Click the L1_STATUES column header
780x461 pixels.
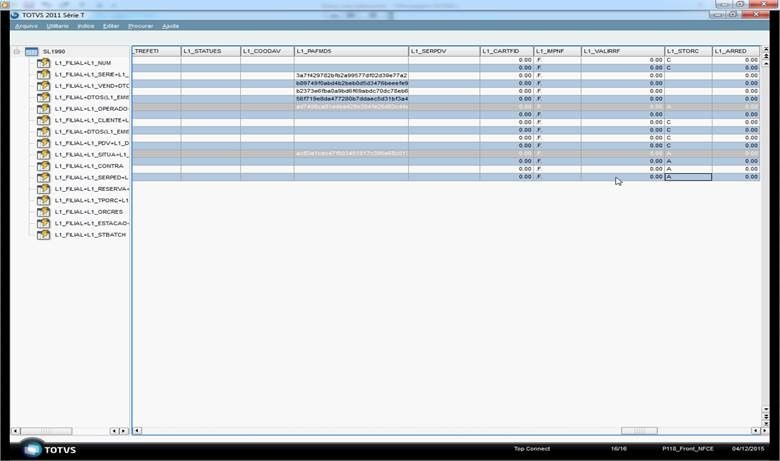coord(210,51)
